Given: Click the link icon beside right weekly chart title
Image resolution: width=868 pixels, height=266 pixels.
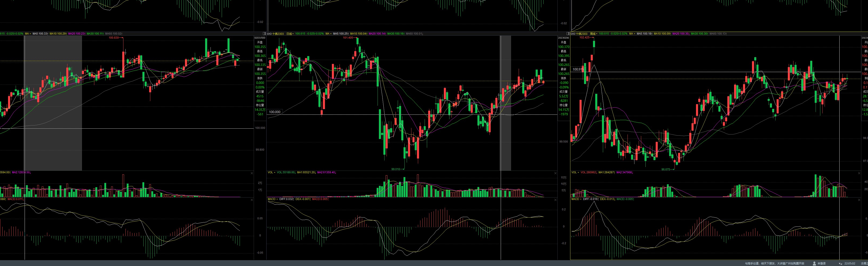Looking at the screenshot, I should (x=573, y=34).
